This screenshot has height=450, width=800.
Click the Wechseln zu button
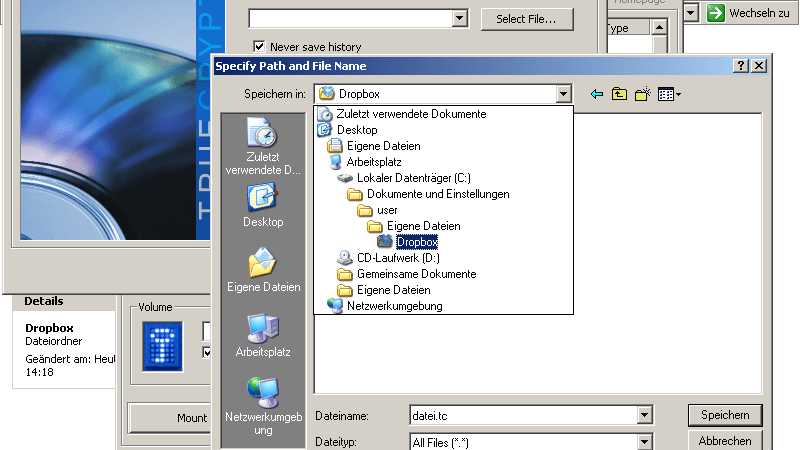point(749,13)
